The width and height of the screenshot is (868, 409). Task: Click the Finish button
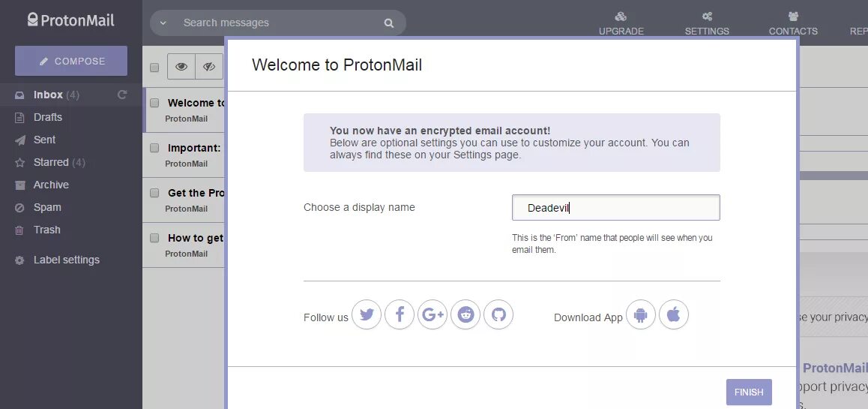[x=749, y=392]
